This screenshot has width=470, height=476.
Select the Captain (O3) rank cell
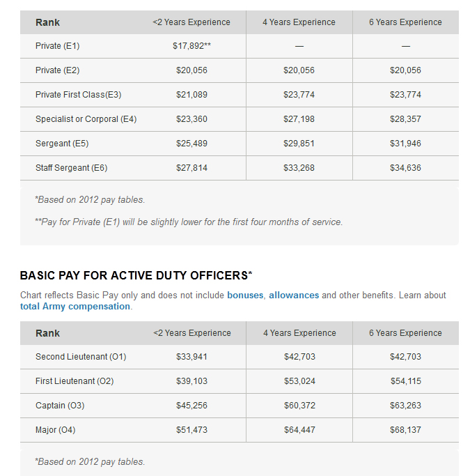click(60, 406)
